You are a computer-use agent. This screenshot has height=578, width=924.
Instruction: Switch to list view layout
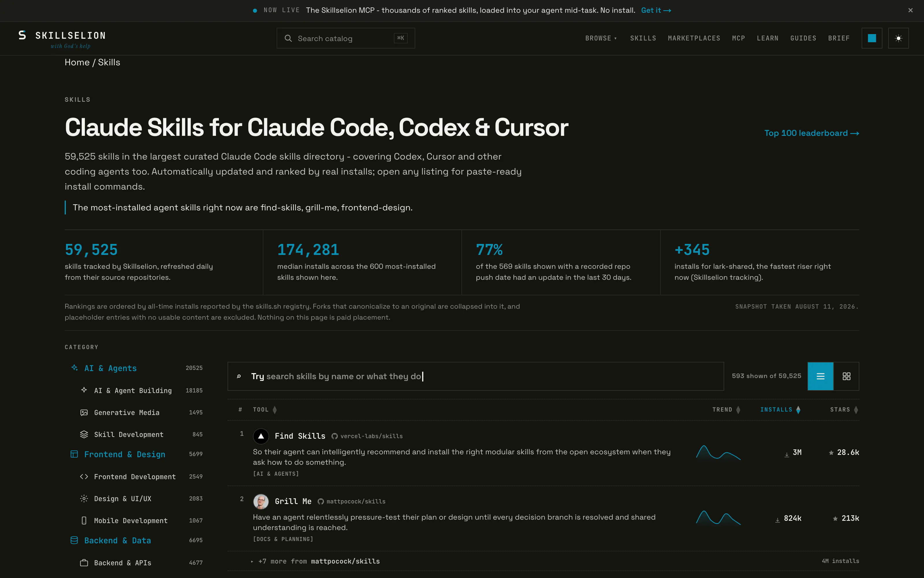pyautogui.click(x=821, y=376)
